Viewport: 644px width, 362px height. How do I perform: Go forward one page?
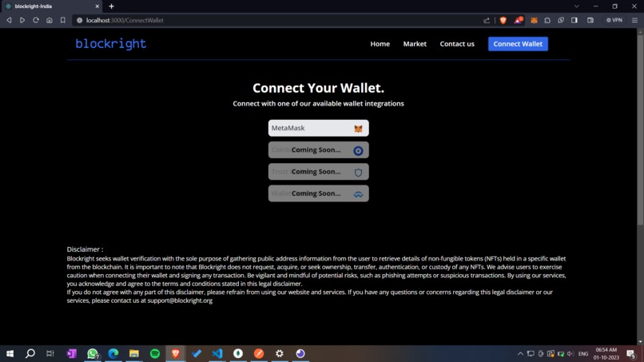click(x=22, y=20)
